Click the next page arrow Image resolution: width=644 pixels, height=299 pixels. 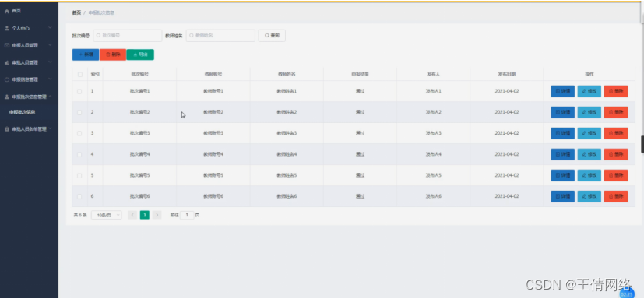tap(157, 215)
